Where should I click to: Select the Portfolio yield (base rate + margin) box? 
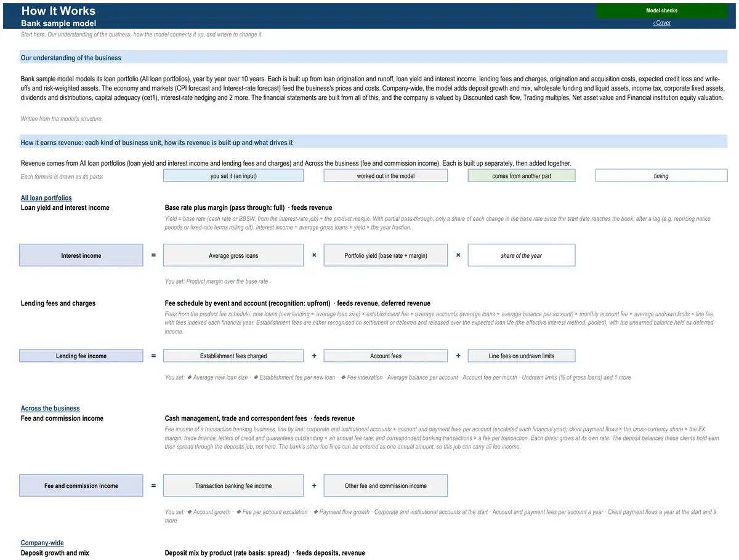coord(386,255)
